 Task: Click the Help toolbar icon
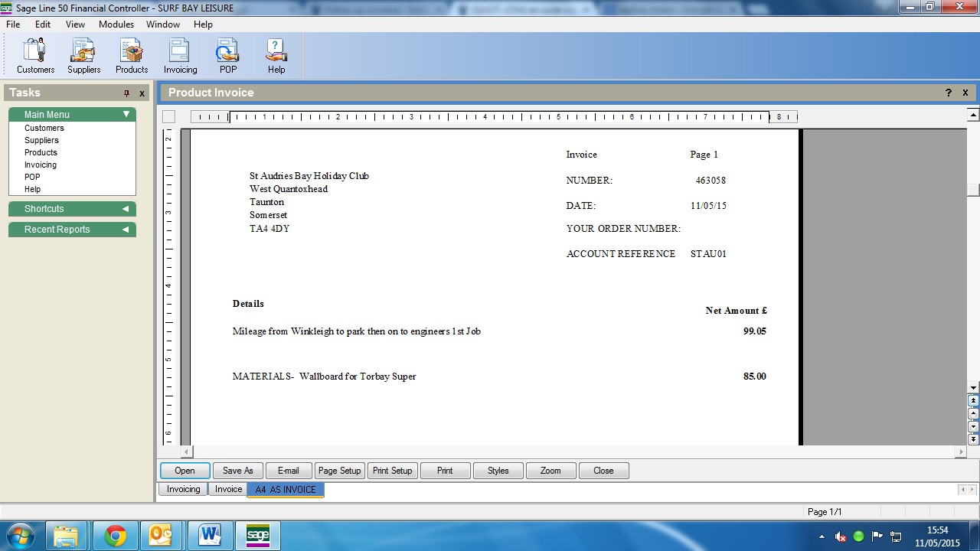(x=276, y=56)
